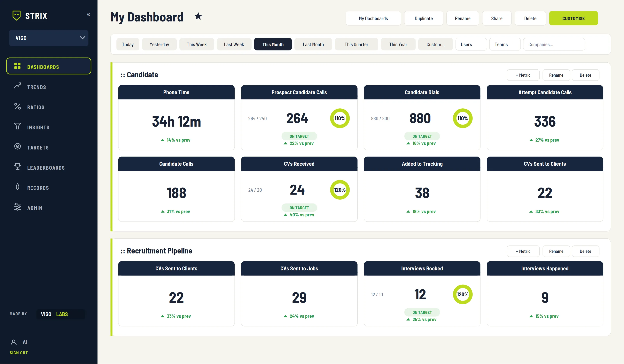Click Candidate Dials 110% progress ring

463,118
